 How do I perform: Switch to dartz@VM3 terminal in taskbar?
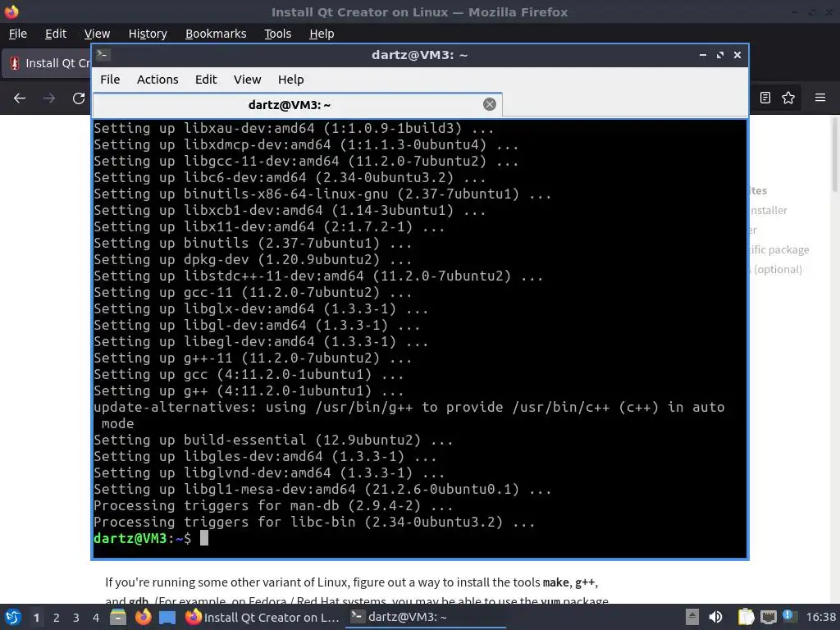point(426,617)
